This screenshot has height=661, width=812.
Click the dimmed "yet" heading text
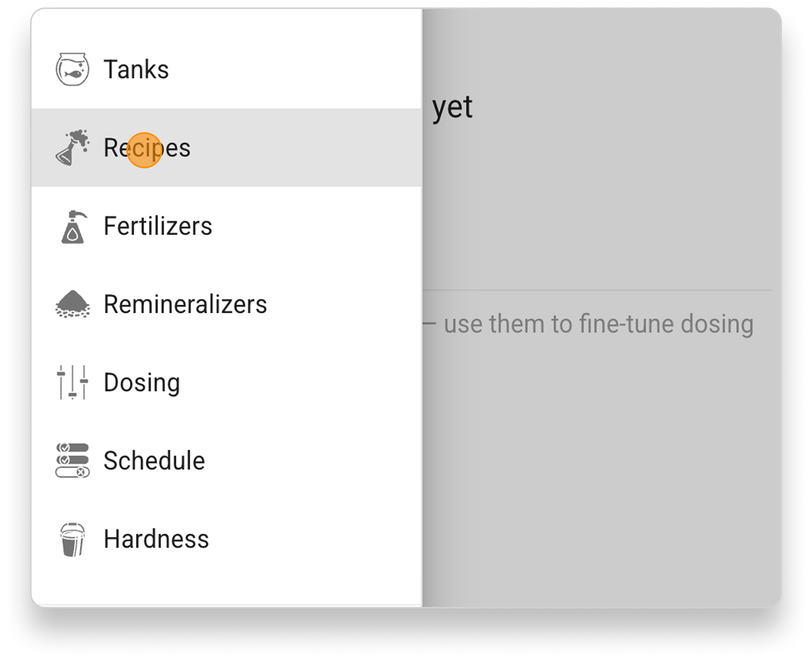(452, 107)
